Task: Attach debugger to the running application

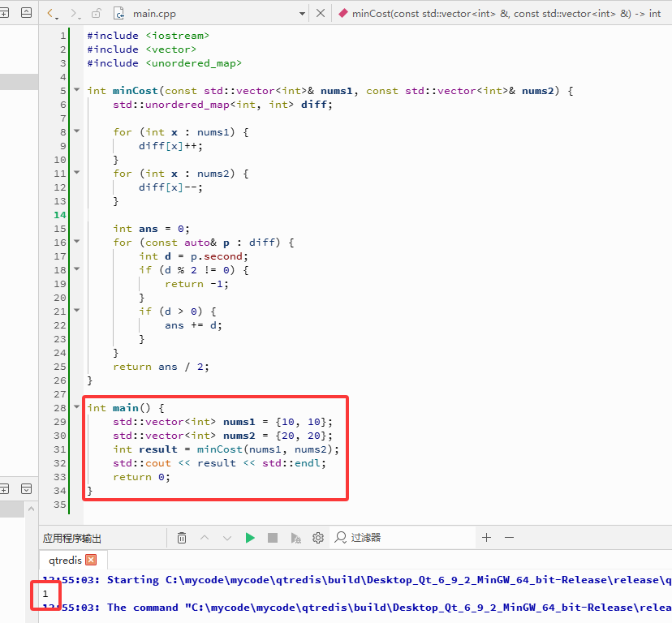Action: [x=295, y=538]
